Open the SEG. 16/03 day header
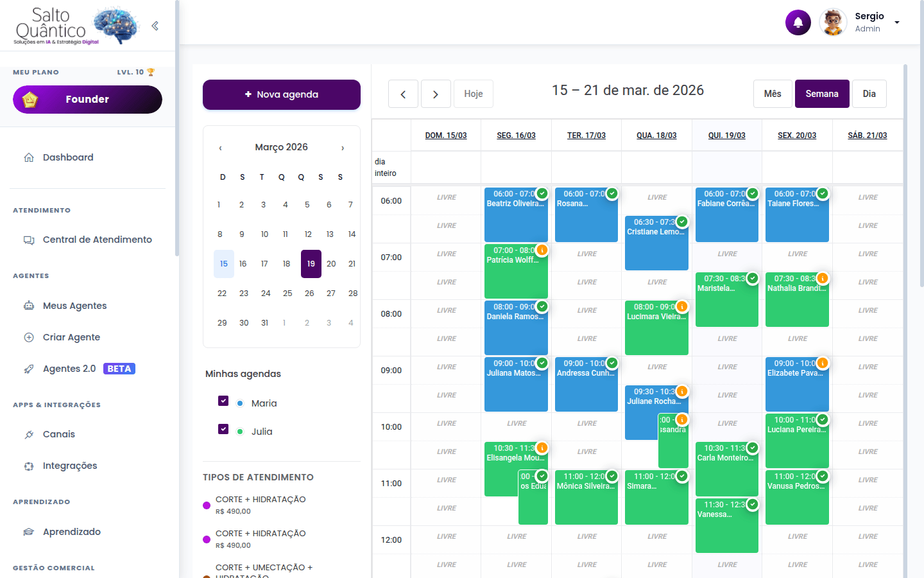924x578 pixels. [516, 136]
